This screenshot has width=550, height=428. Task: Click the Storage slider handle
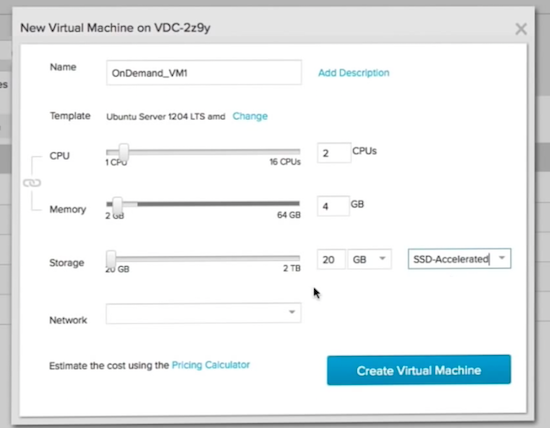click(111, 259)
